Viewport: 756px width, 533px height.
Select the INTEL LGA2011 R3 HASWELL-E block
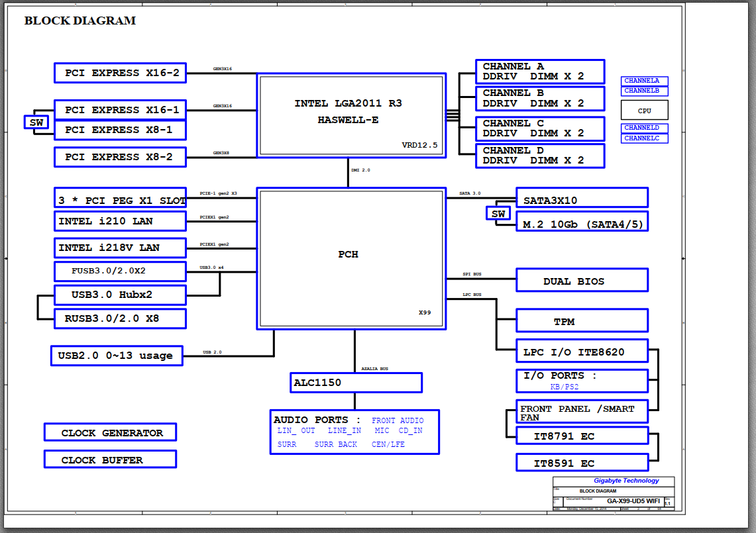(351, 116)
